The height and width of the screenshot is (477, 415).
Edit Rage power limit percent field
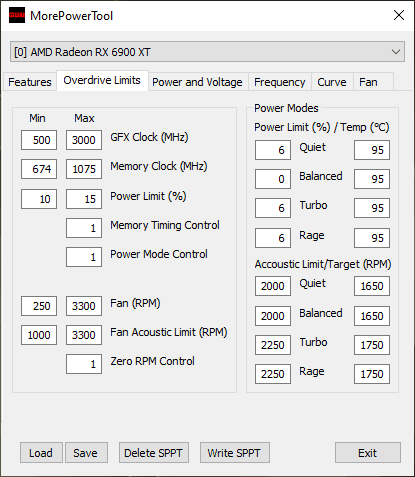point(273,238)
